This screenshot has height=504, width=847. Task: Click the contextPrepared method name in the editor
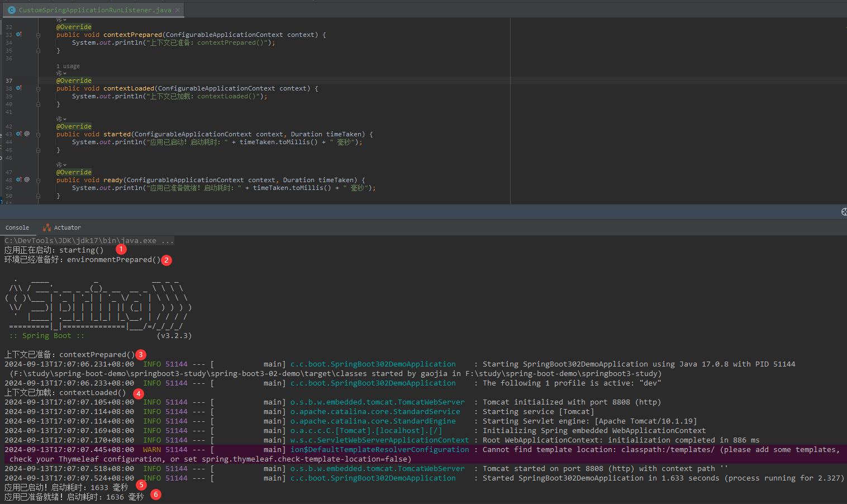click(132, 35)
